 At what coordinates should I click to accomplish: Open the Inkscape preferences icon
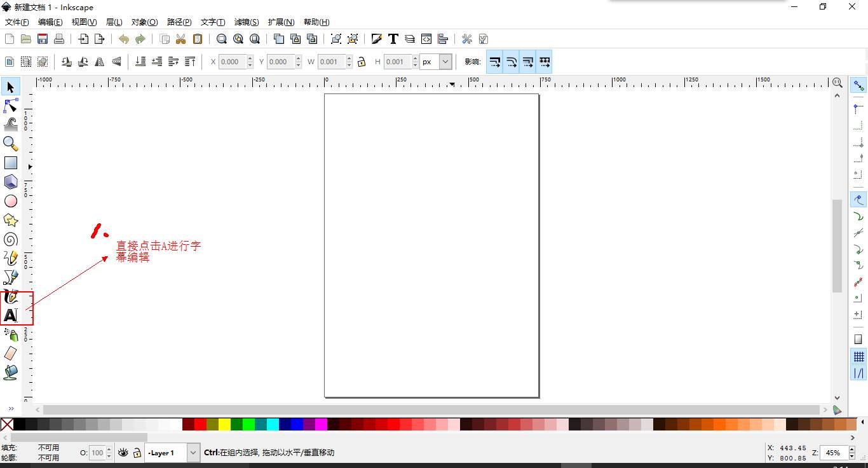click(x=467, y=39)
